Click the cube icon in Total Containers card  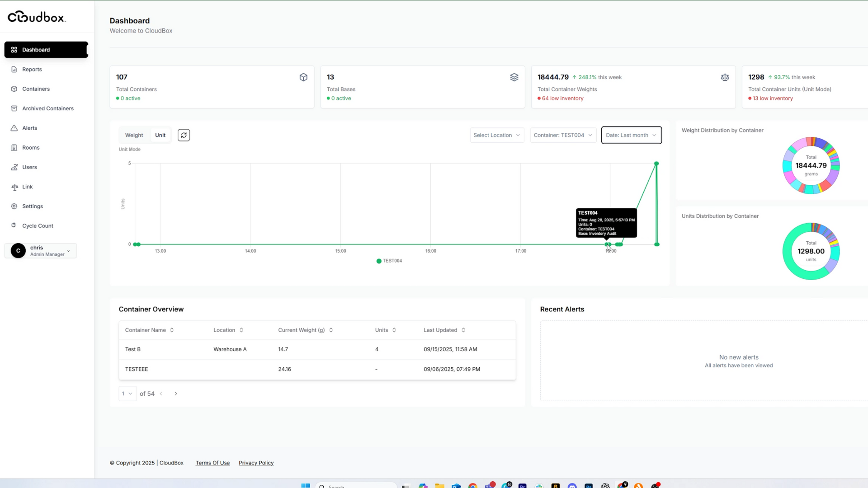tap(303, 77)
